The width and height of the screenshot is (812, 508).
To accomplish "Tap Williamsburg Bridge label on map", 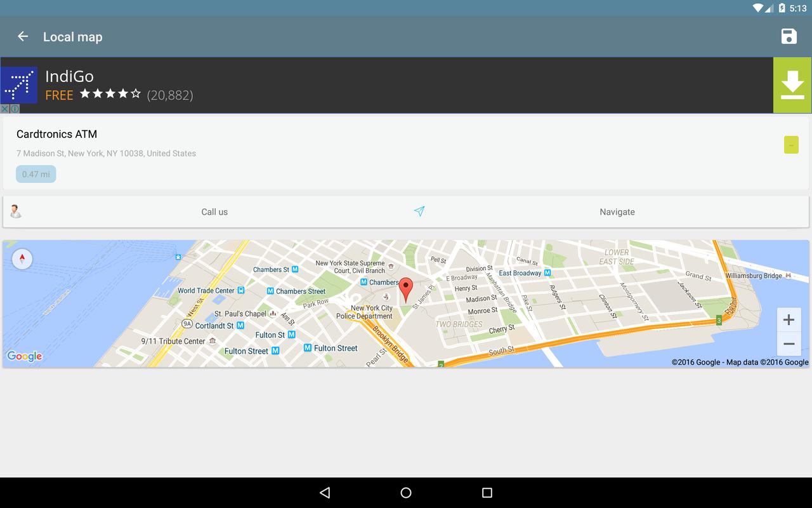I will click(x=754, y=276).
